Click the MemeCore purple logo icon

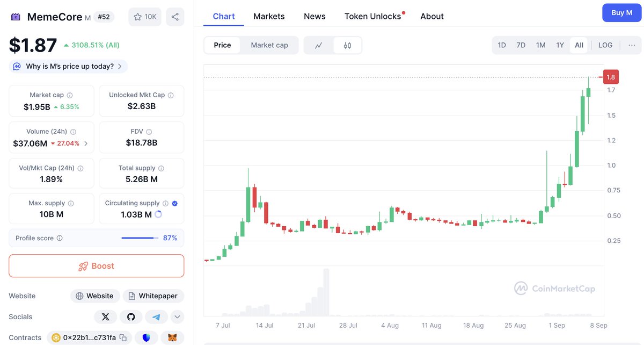tap(16, 17)
